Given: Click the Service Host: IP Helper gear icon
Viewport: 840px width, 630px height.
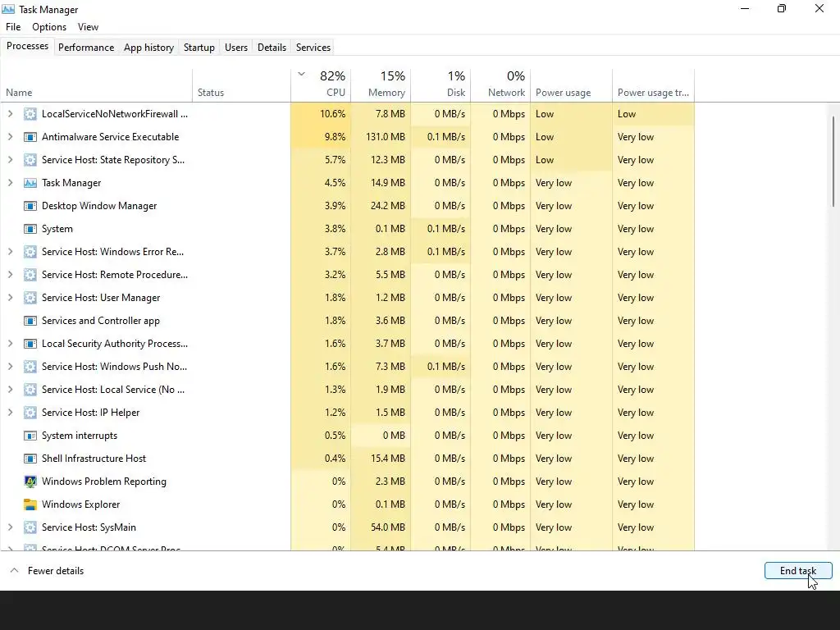Looking at the screenshot, I should coord(30,413).
